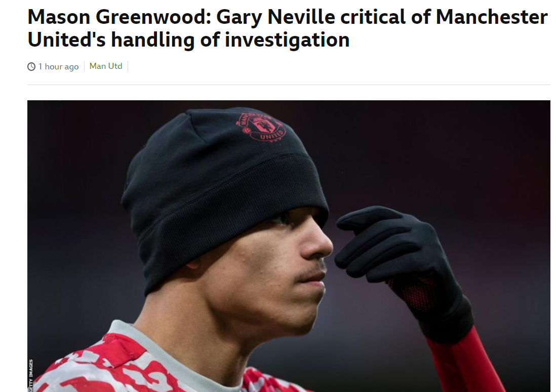Click the clock icon beside the timestamp
The height and width of the screenshot is (392, 556).
coord(31,66)
